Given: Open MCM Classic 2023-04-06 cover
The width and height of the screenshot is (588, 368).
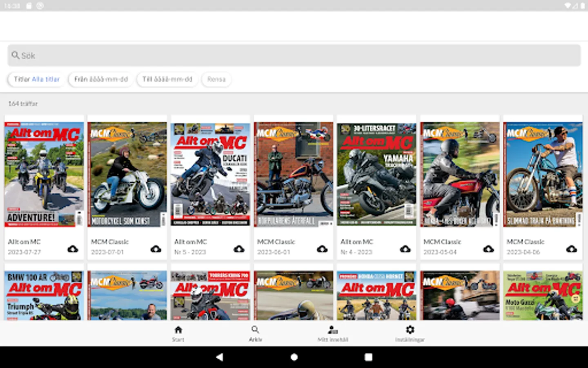Looking at the screenshot, I should coord(543,174).
